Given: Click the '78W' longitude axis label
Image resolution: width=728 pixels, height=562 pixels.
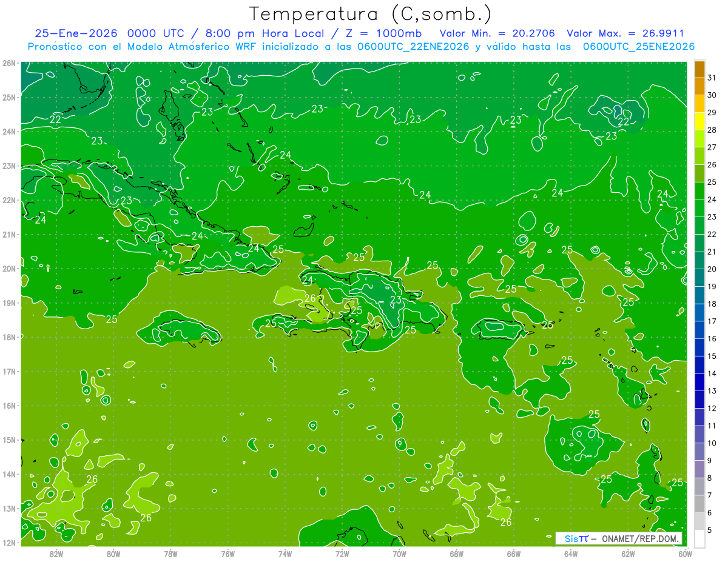Looking at the screenshot, I should [x=170, y=554].
